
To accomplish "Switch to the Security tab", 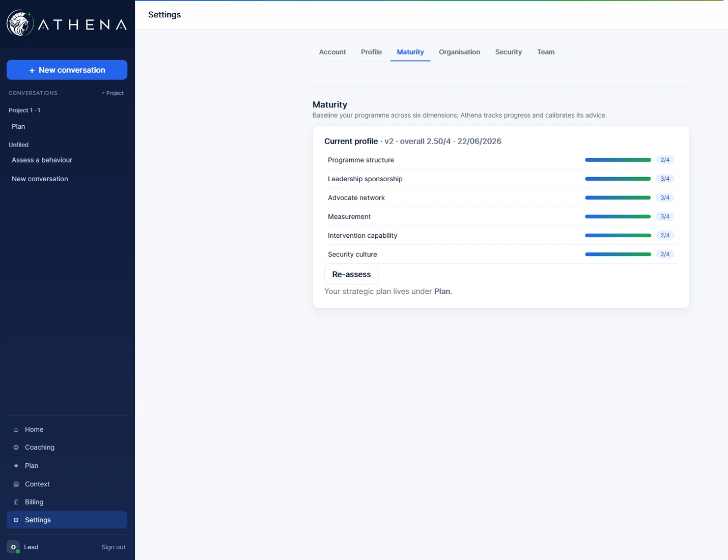I will pyautogui.click(x=509, y=52).
